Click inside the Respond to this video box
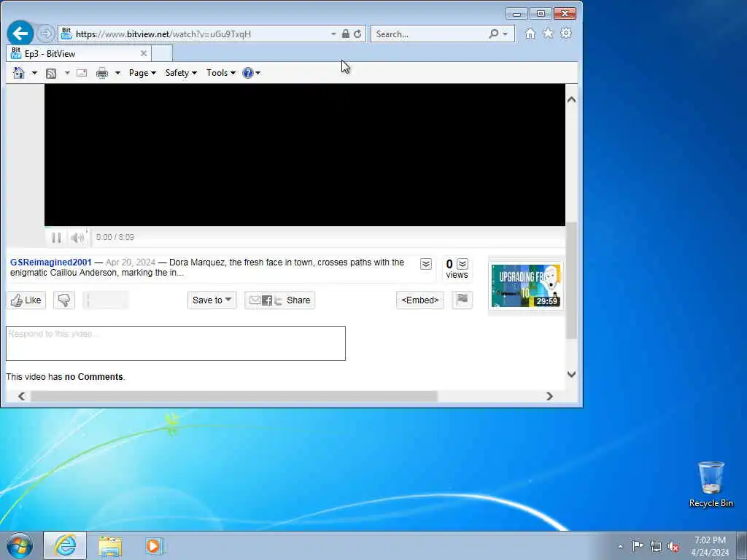 [x=175, y=343]
